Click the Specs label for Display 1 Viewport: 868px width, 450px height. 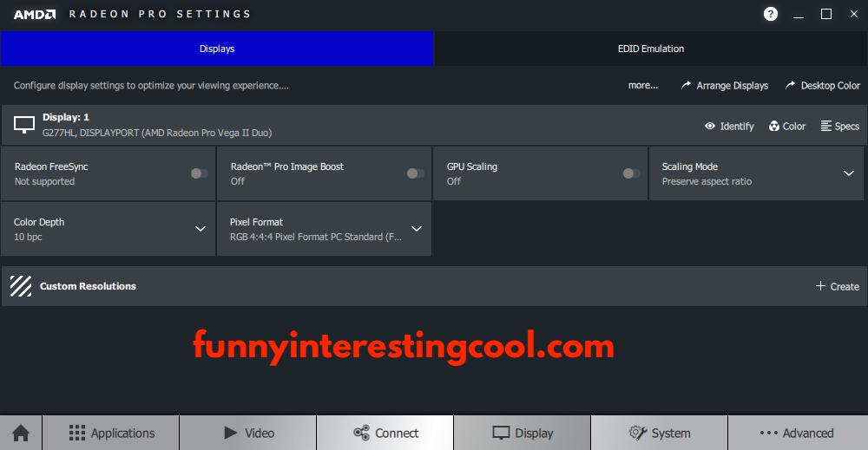pos(847,126)
